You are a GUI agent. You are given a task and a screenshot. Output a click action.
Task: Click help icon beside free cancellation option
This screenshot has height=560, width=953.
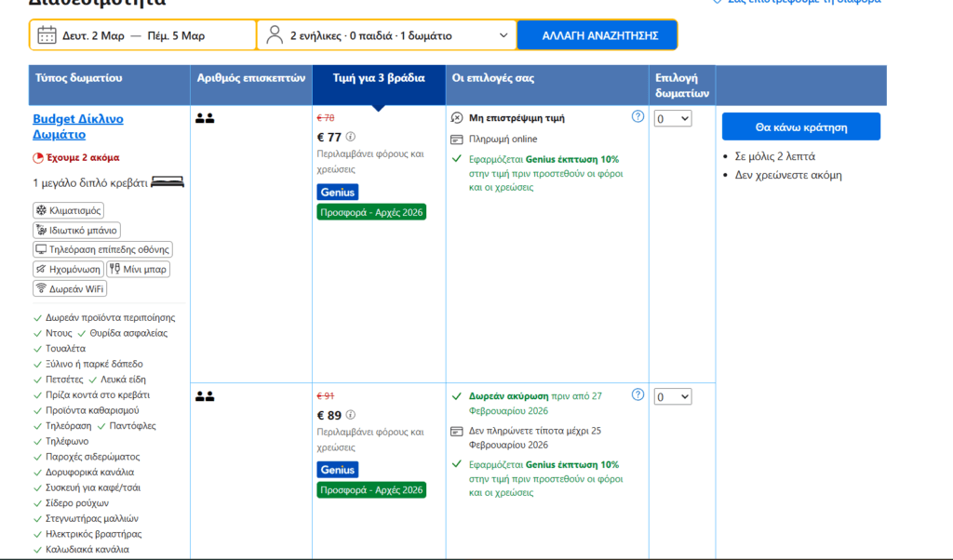click(638, 394)
